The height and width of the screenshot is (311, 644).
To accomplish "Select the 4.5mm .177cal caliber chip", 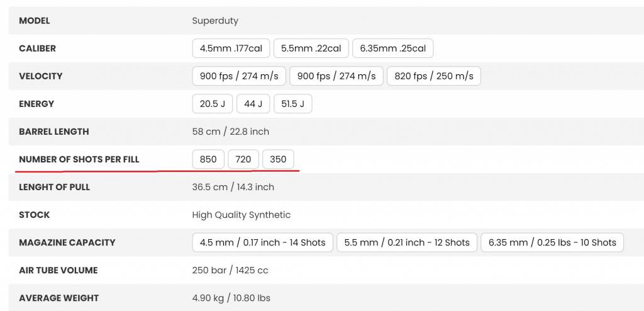I will pyautogui.click(x=231, y=48).
